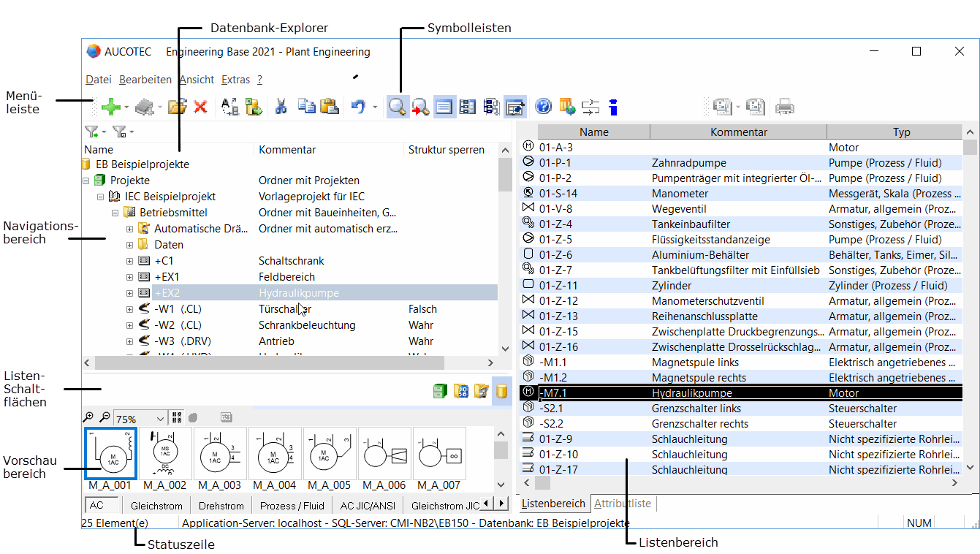Viewport: 980px width, 554px height.
Task: Click the paste clipboard icon
Action: point(330,107)
